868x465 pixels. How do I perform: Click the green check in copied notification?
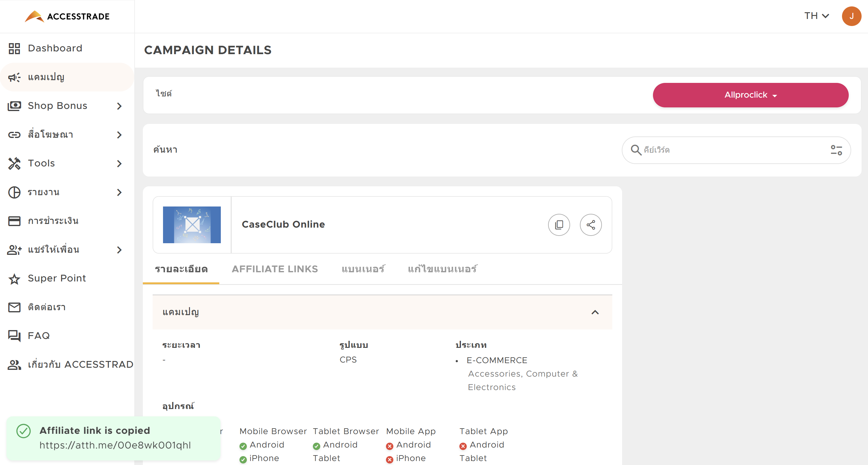click(24, 431)
